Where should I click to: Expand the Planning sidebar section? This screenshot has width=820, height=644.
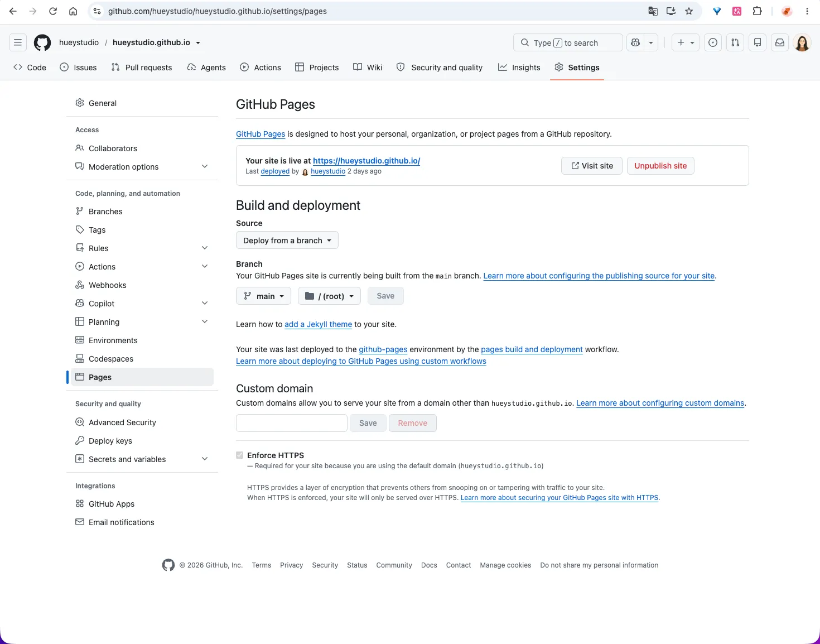pyautogui.click(x=205, y=322)
